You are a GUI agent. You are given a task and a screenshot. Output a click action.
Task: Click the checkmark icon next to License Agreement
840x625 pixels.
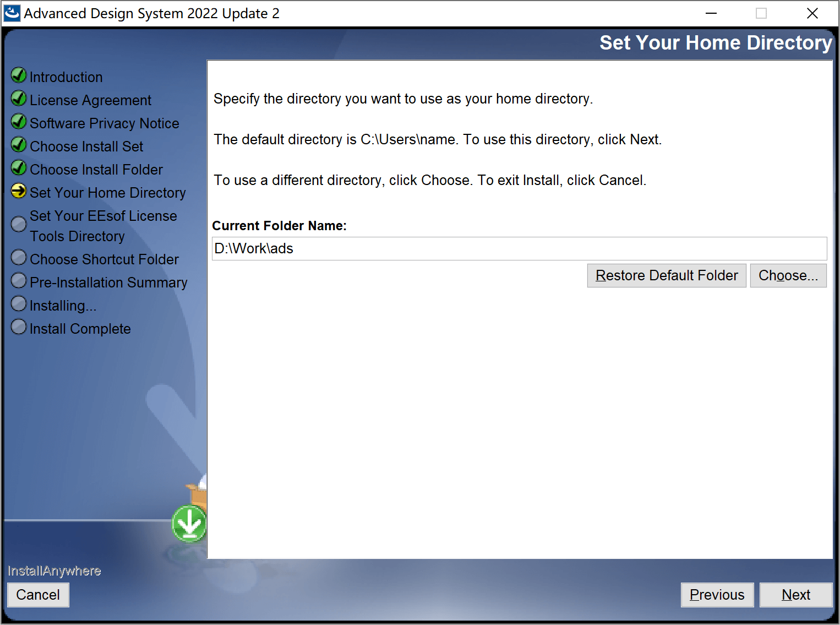19,98
